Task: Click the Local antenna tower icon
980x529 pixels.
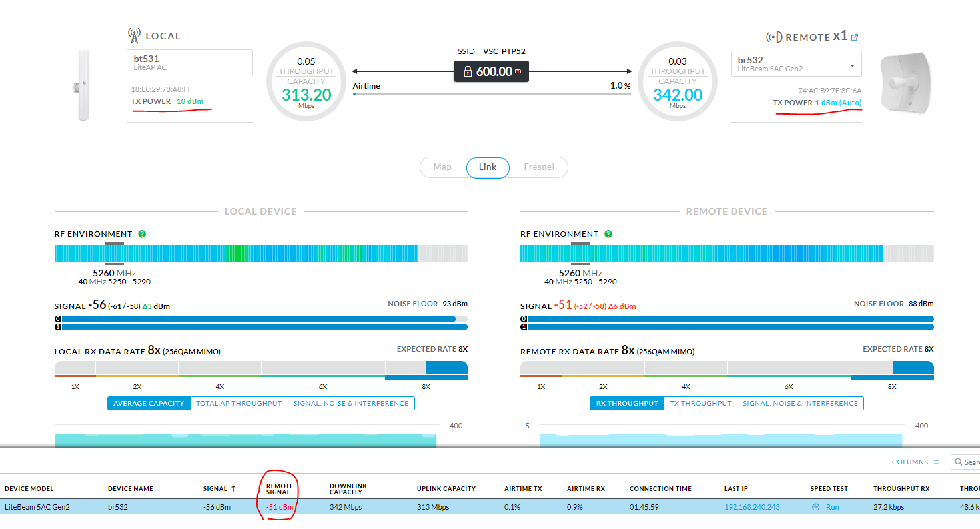Action: point(133,35)
